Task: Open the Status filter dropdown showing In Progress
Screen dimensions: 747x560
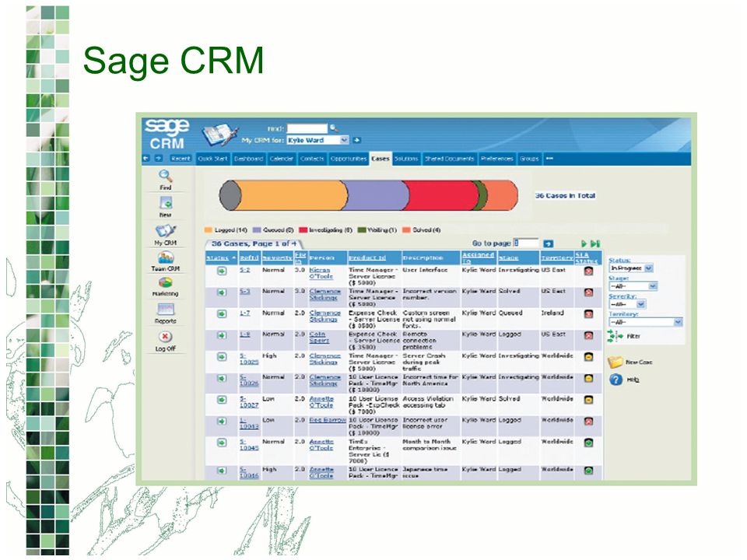Action: tap(631, 268)
